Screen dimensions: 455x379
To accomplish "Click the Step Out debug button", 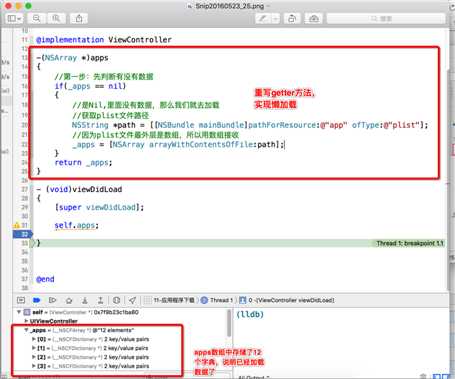I will pos(100,300).
